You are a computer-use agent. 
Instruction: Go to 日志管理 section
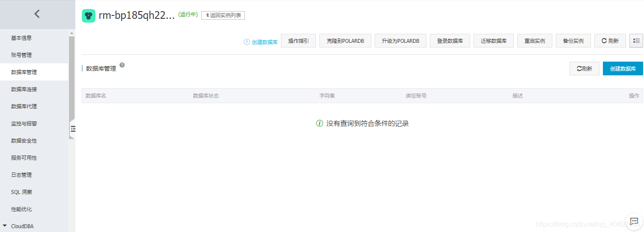21,175
